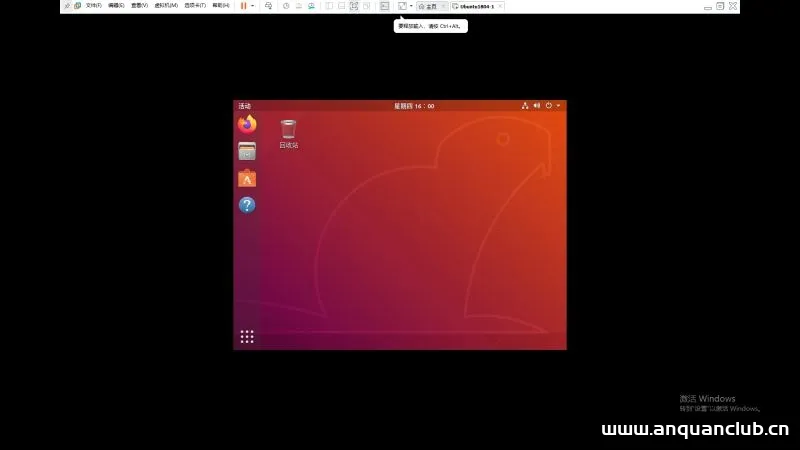
Task: Enter full screen mode icon
Action: click(354, 6)
